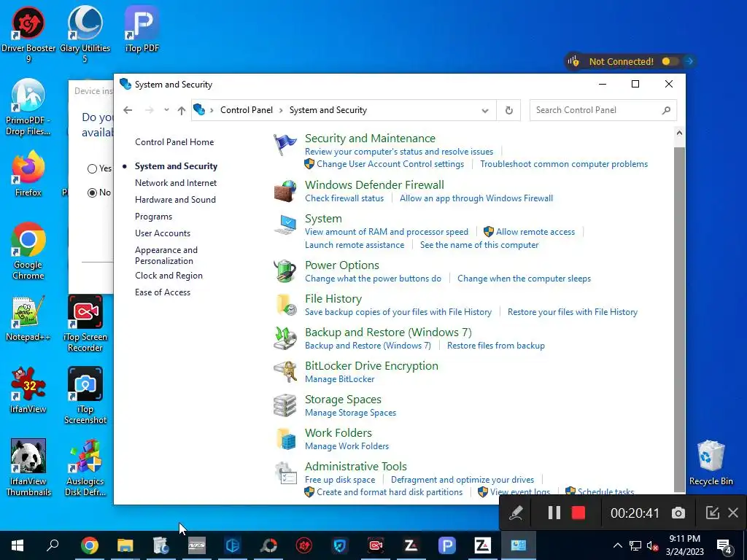Click the Back arrow in Control Panel
747x560 pixels.
pos(128,110)
